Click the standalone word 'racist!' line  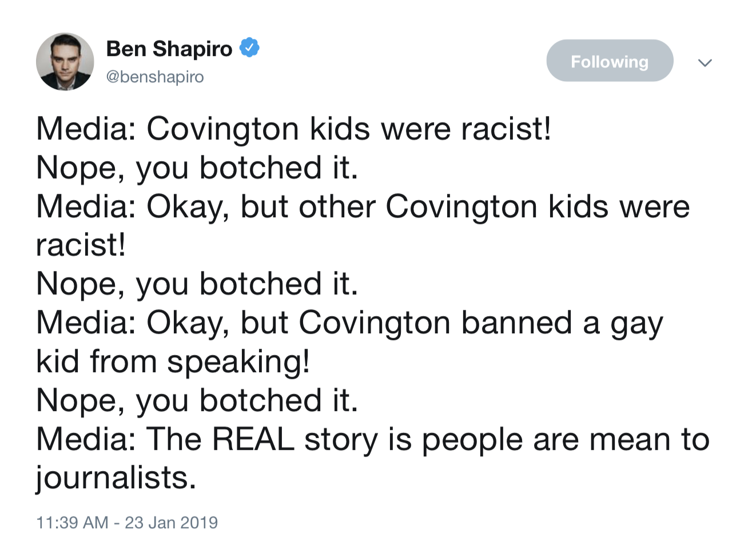(x=81, y=245)
